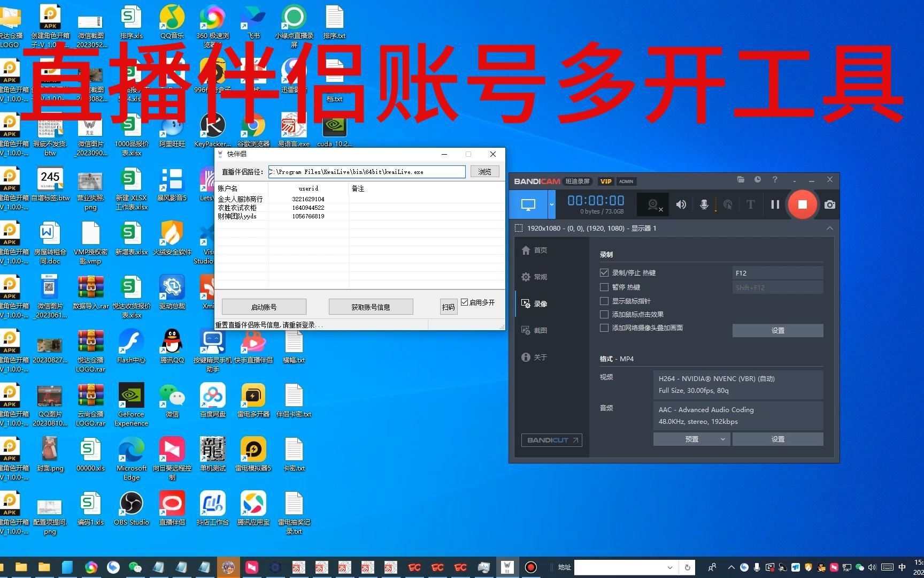
Task: Click 设置 button in the 录制 section
Action: point(777,331)
